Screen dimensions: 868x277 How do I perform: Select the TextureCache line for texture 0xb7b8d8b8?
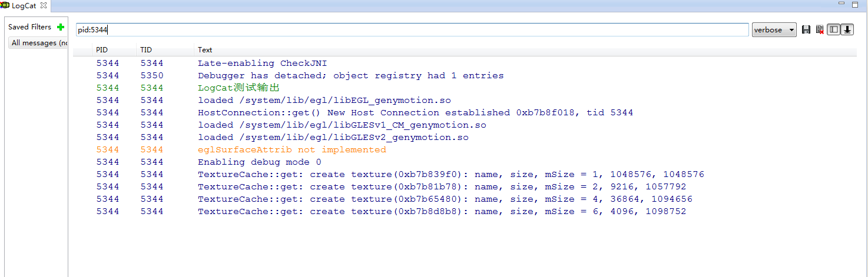click(465, 212)
